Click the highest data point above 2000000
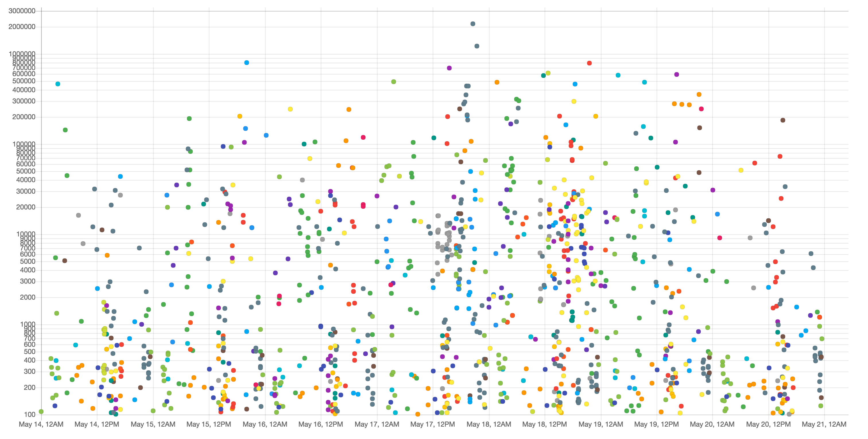Viewport: 868px width, 439px height. click(473, 24)
